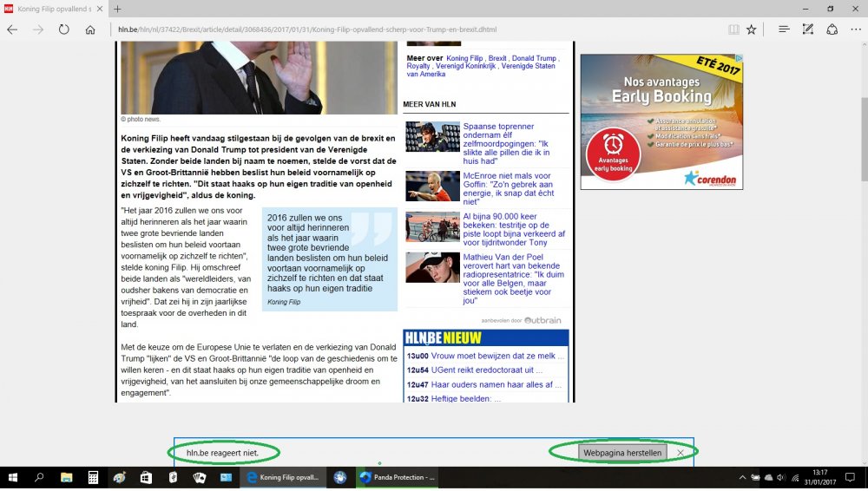The height and width of the screenshot is (491, 868).
Task: Switch to the Edge taskbar button
Action: pyautogui.click(x=283, y=477)
